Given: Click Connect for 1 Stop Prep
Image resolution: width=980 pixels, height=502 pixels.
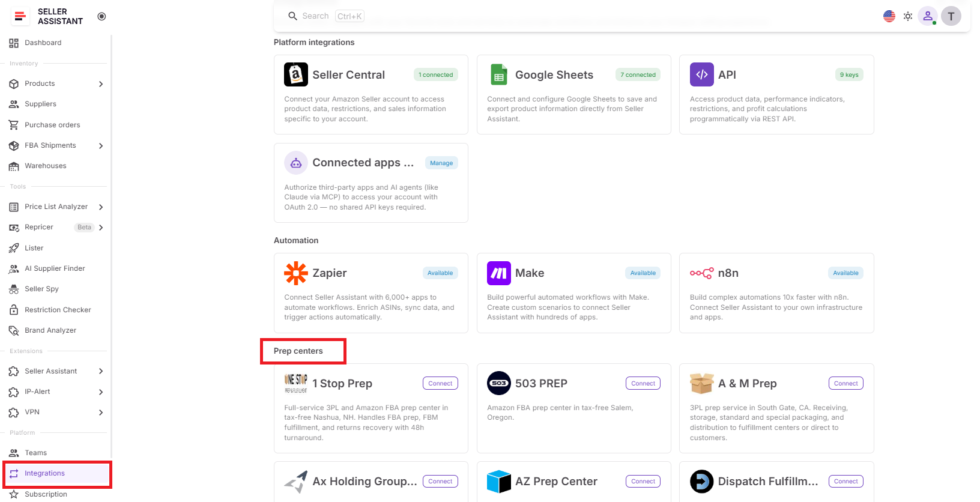Looking at the screenshot, I should pyautogui.click(x=440, y=383).
